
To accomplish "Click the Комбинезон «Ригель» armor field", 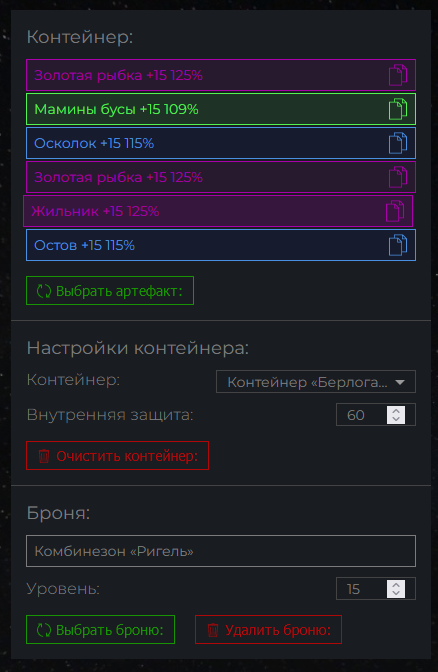I will [221, 551].
